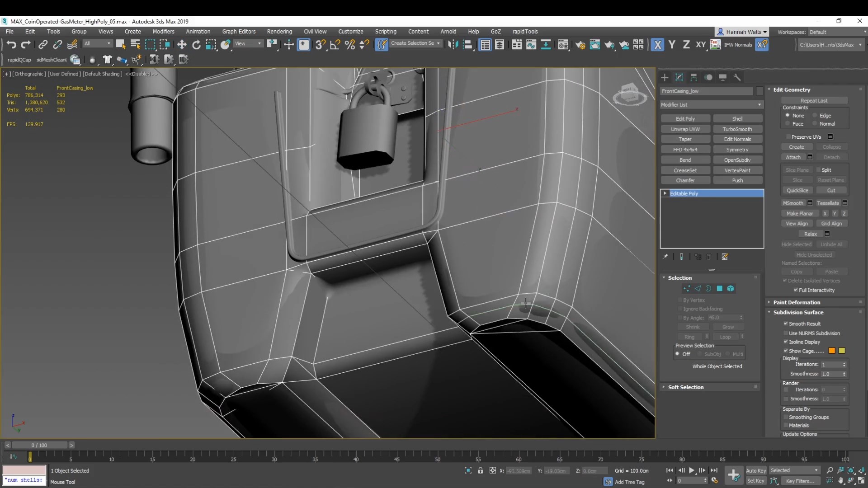Click the Undo arrow icon
This screenshot has height=488, width=868.
tap(11, 44)
